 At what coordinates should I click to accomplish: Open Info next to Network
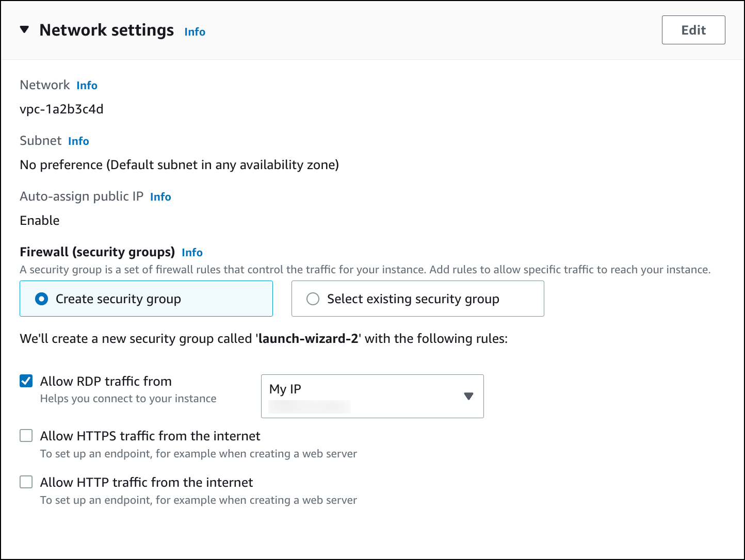tap(86, 85)
